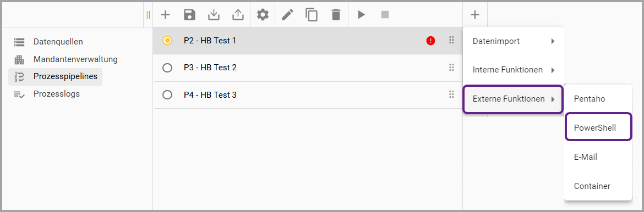The width and height of the screenshot is (644, 212).
Task: Click the trash delete icon
Action: pos(336,15)
